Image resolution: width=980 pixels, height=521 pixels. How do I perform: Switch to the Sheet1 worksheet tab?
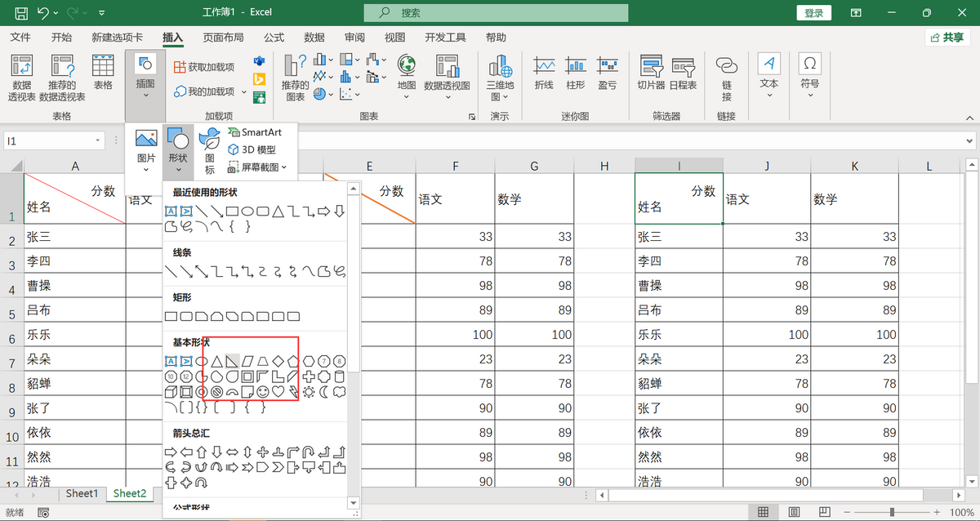82,493
